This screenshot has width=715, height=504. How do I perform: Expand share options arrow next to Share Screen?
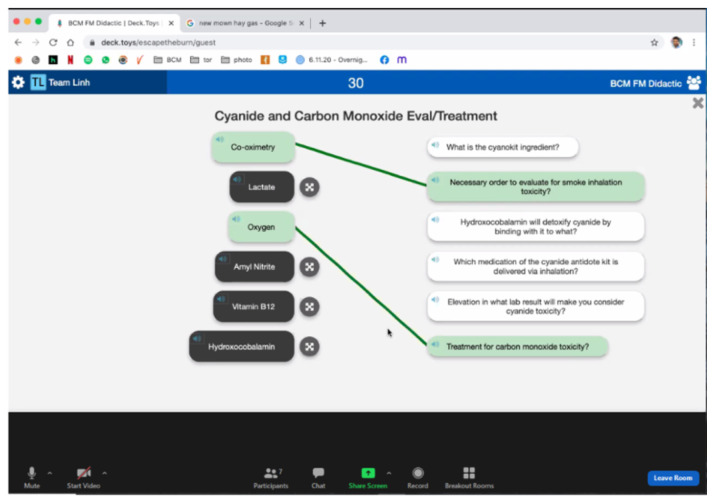pyautogui.click(x=389, y=473)
